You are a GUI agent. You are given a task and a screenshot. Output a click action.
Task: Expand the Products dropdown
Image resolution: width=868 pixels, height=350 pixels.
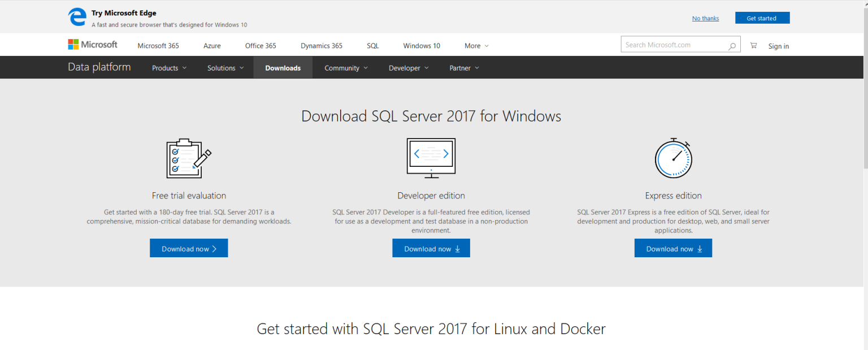tap(169, 68)
